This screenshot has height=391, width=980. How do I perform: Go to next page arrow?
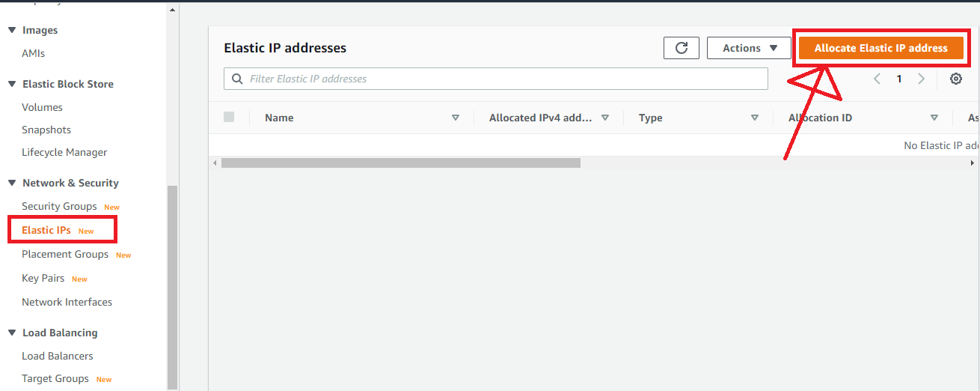tap(922, 79)
